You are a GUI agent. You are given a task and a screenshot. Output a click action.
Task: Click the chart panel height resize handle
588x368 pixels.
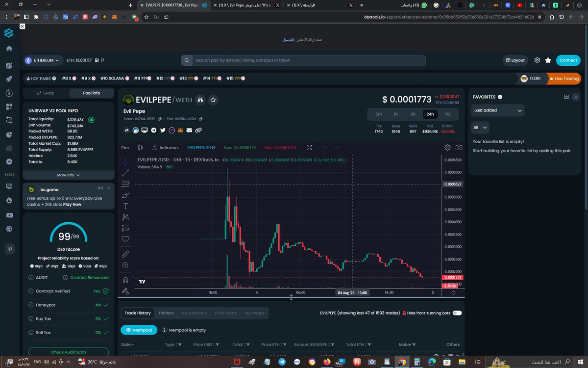point(291,297)
